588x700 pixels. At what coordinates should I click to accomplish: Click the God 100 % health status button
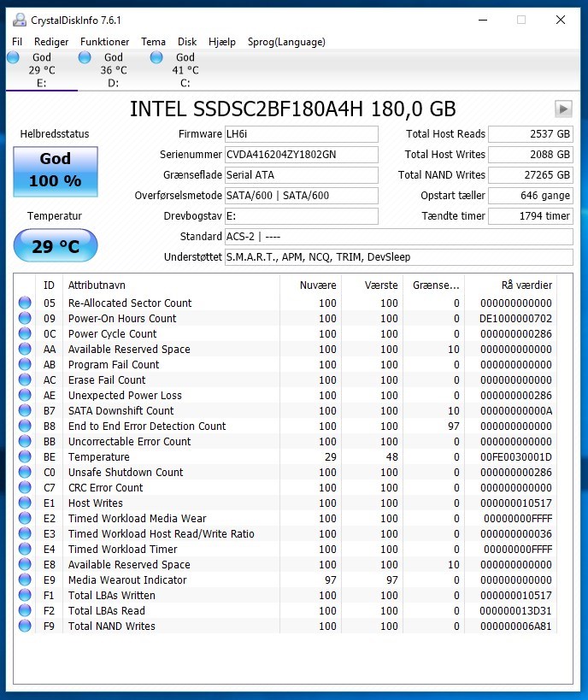[56, 170]
